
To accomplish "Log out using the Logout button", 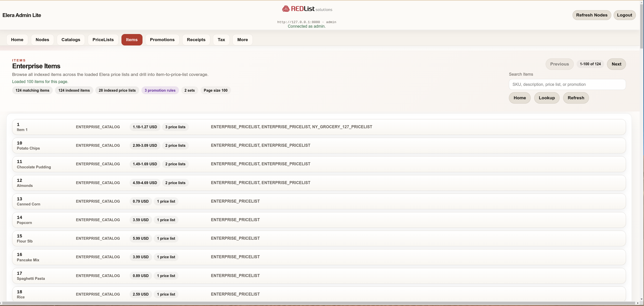I will pos(624,15).
